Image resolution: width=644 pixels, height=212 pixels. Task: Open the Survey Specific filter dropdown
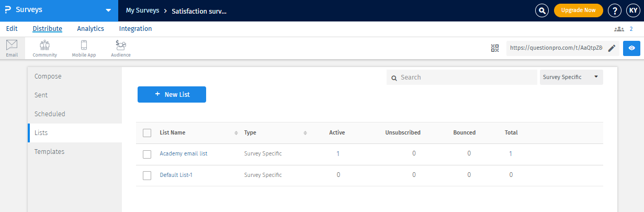[571, 77]
